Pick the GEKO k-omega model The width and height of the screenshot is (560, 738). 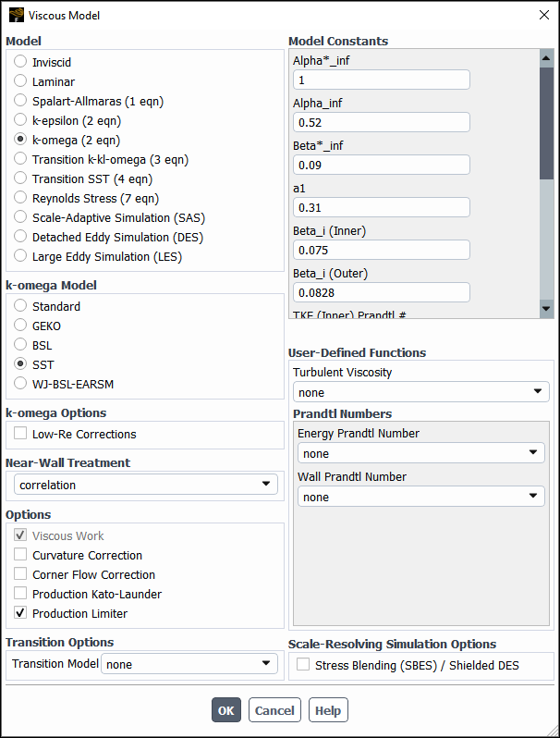[21, 326]
